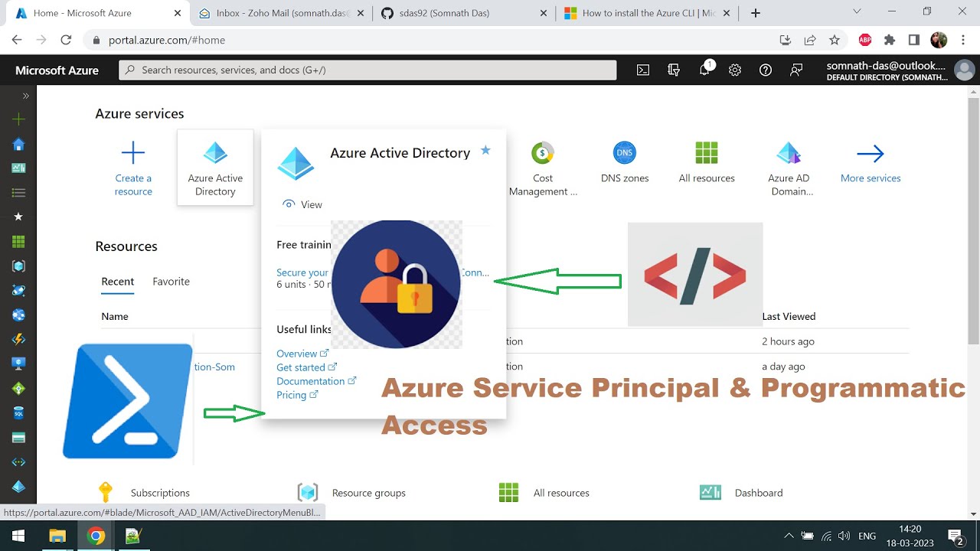Viewport: 980px width, 551px height.
Task: Open Cloud Shell icon in Azure header
Action: point(643,70)
